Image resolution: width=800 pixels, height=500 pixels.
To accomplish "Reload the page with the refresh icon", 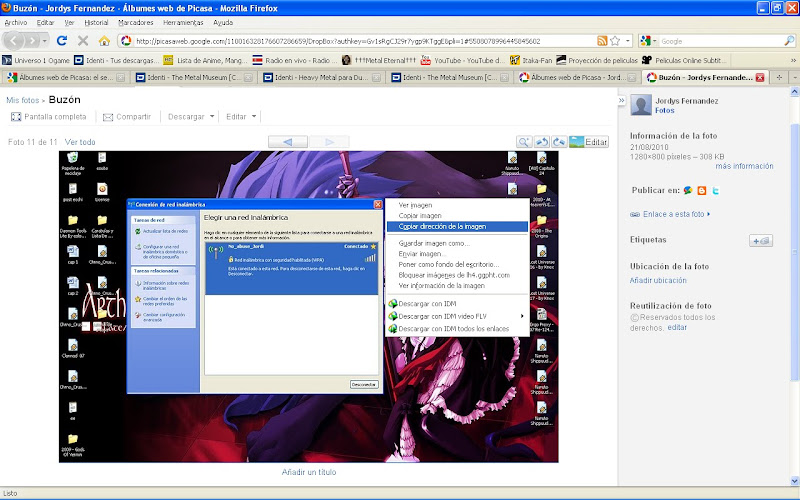I will point(62,40).
